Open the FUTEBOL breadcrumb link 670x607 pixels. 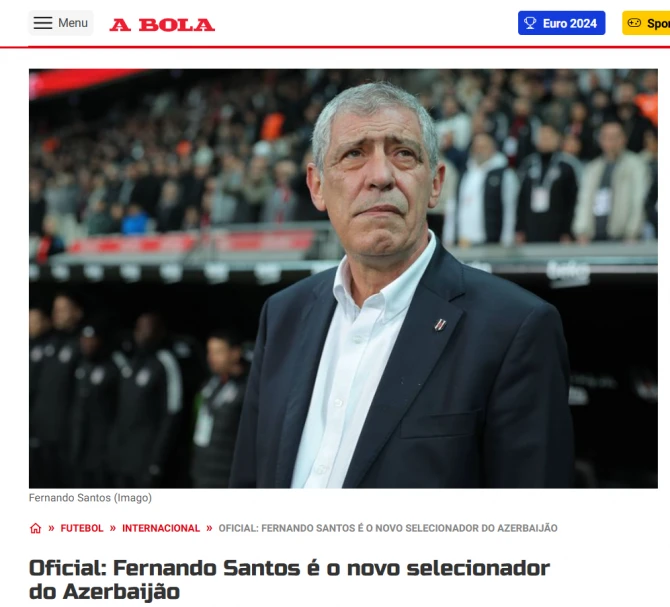[x=82, y=528]
